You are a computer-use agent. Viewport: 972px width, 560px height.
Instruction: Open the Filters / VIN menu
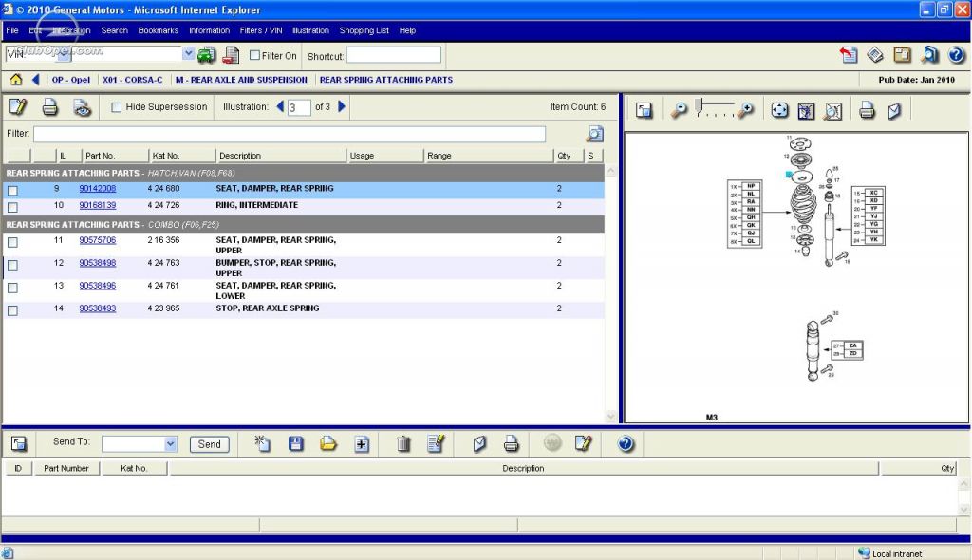261,30
